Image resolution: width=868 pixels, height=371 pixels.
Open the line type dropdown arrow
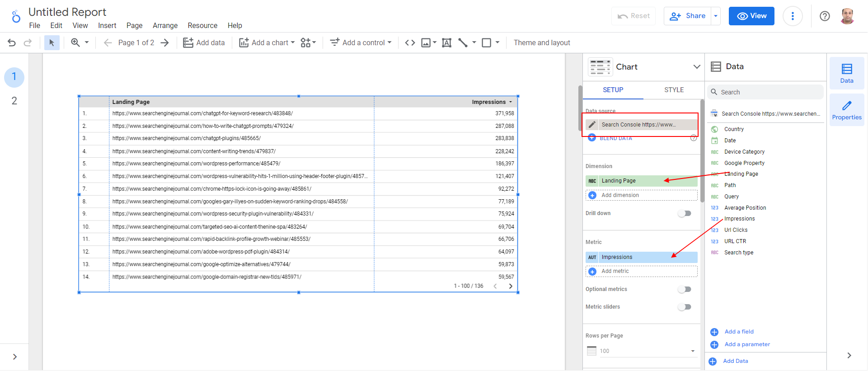474,42
